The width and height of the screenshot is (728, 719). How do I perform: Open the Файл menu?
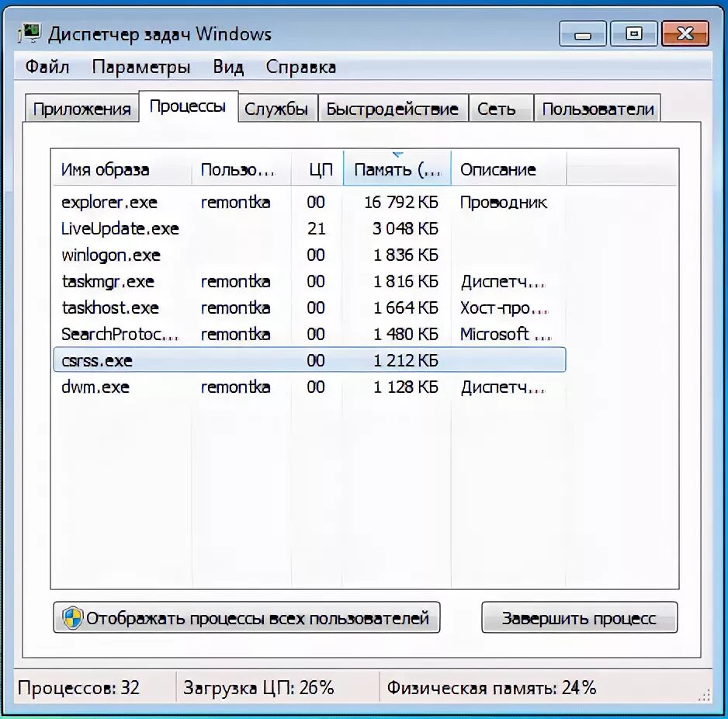coord(47,68)
